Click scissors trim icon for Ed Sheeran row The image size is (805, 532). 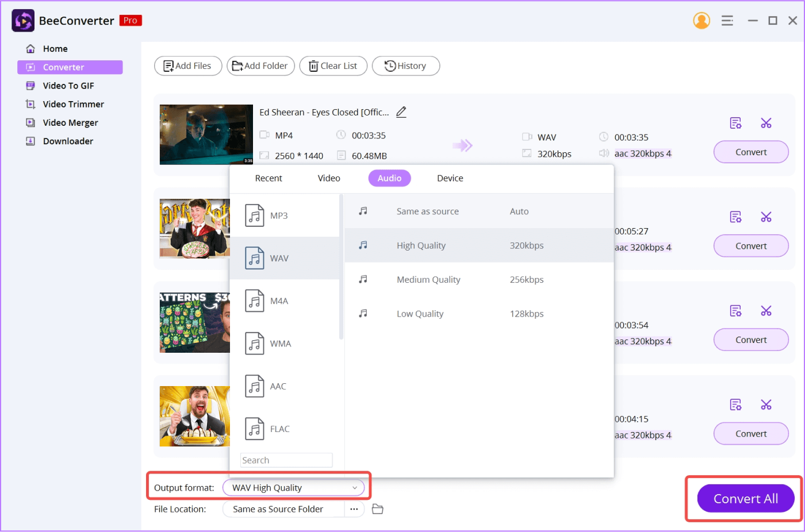(766, 123)
